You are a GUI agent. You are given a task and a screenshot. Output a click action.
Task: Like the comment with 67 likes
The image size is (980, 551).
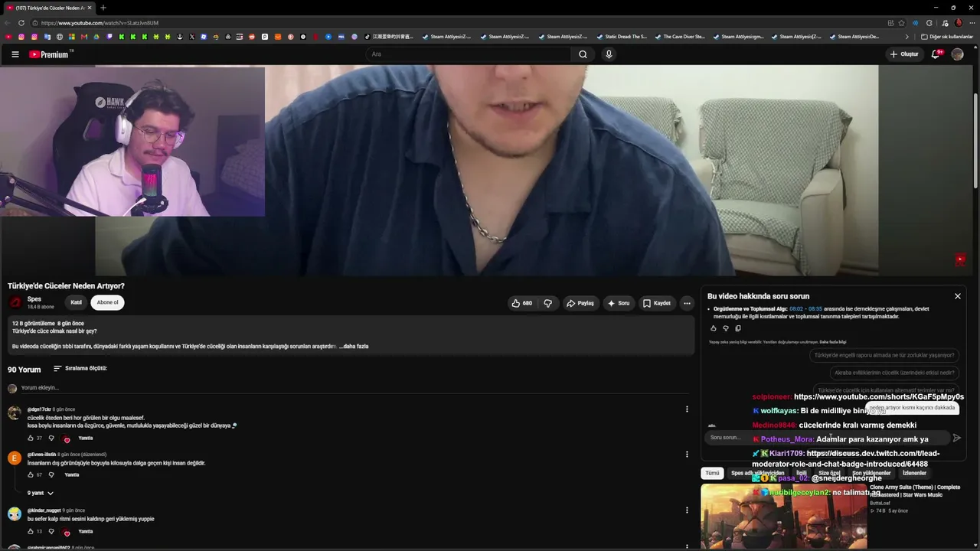tap(31, 475)
